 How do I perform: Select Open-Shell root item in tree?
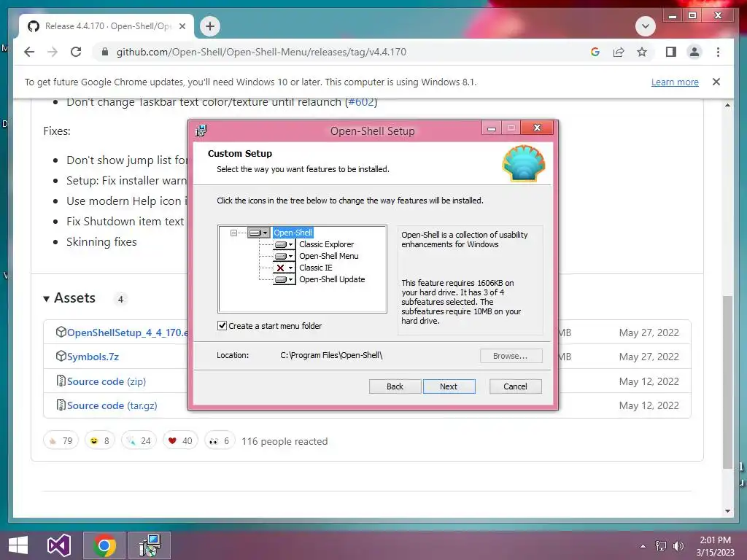point(293,233)
